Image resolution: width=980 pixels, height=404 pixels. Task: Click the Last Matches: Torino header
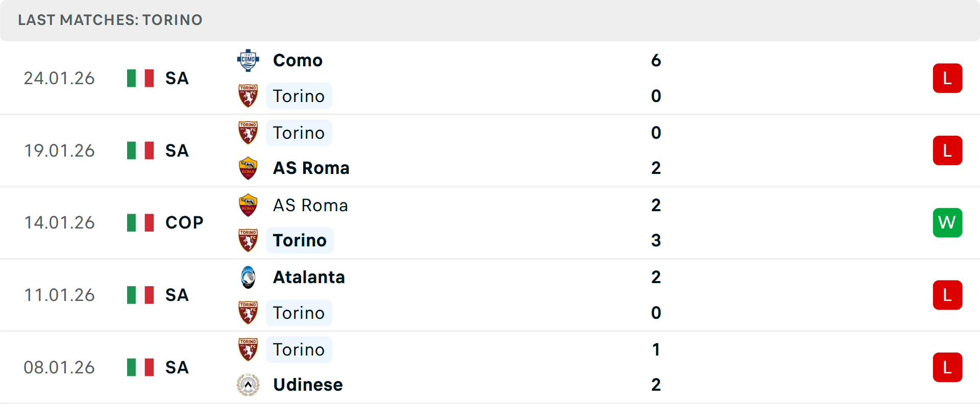pos(110,20)
